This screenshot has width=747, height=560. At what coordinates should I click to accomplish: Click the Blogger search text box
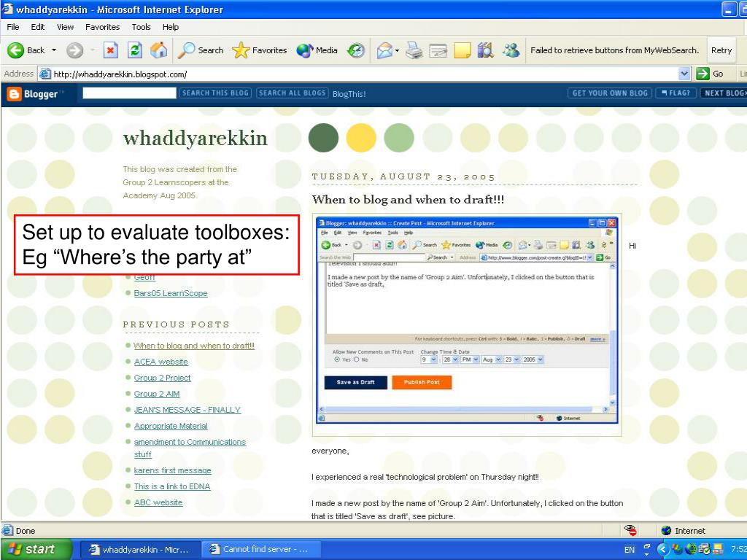click(x=129, y=93)
